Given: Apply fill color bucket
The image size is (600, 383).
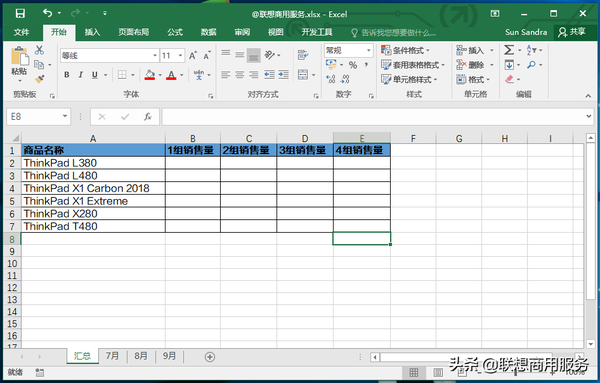Looking at the screenshot, I should (x=150, y=75).
